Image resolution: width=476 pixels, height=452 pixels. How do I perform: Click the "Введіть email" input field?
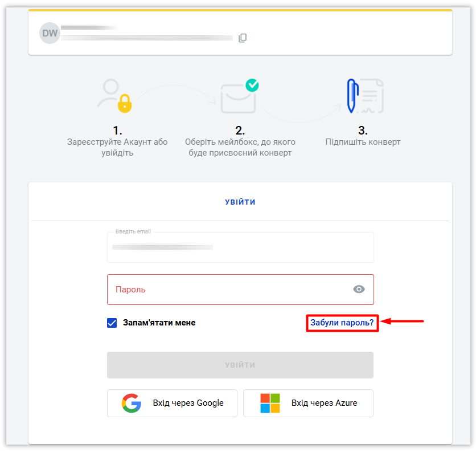click(240, 247)
